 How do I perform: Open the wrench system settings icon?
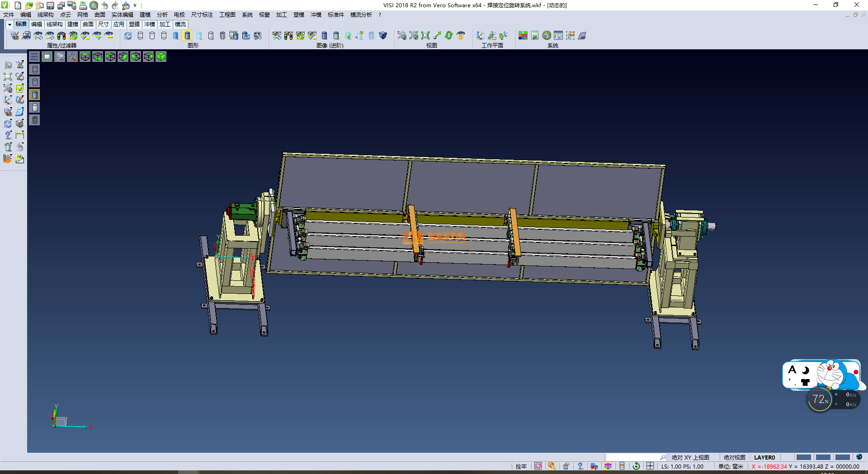(547, 36)
